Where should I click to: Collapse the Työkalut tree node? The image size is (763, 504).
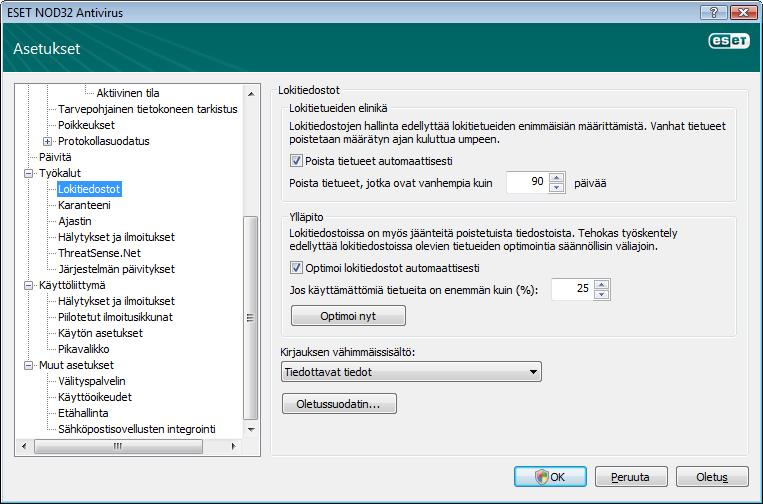28,173
